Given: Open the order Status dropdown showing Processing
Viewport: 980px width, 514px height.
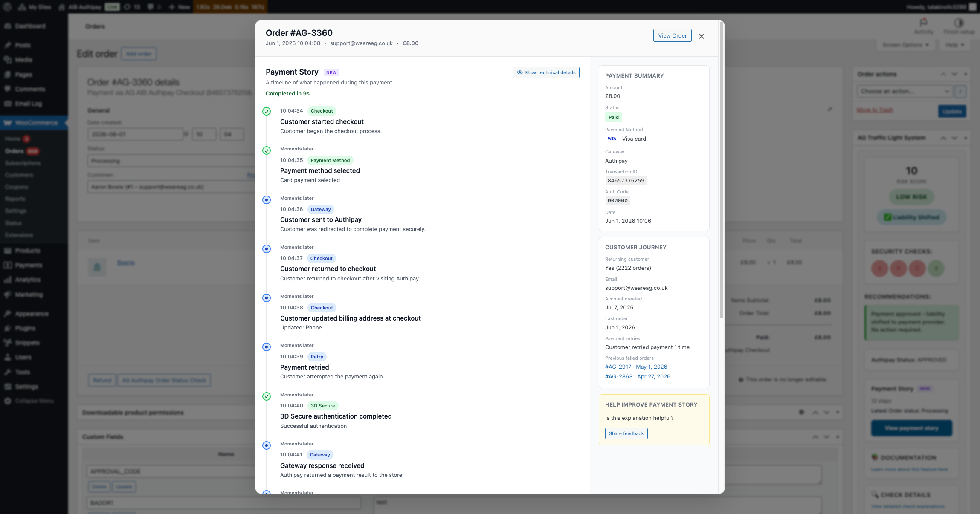Looking at the screenshot, I should pos(171,161).
